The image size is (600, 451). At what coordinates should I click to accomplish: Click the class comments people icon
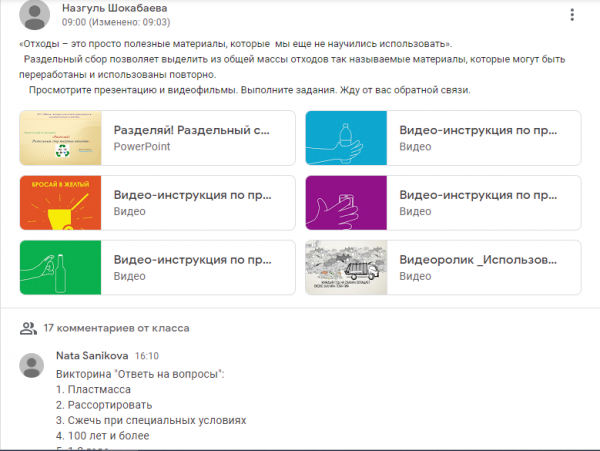[x=28, y=327]
